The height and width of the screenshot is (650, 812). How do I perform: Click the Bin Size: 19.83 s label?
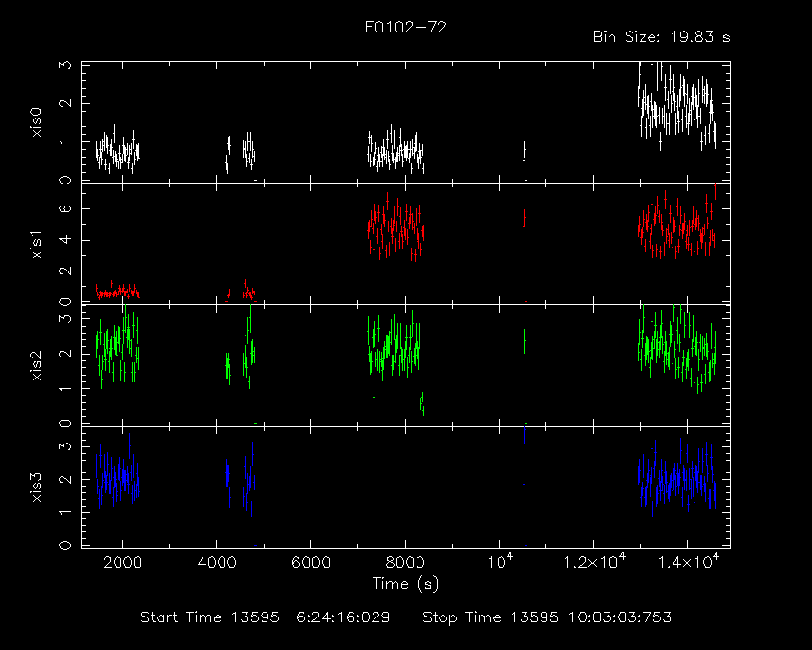pyautogui.click(x=661, y=37)
